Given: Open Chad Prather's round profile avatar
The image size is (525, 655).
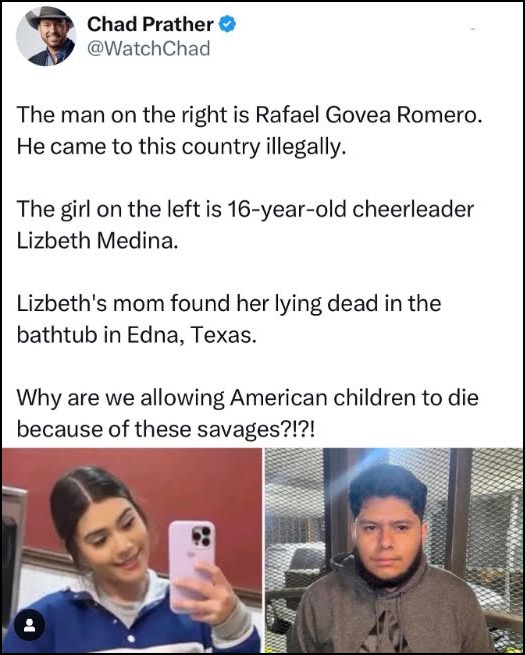Looking at the screenshot, I should click(x=46, y=36).
